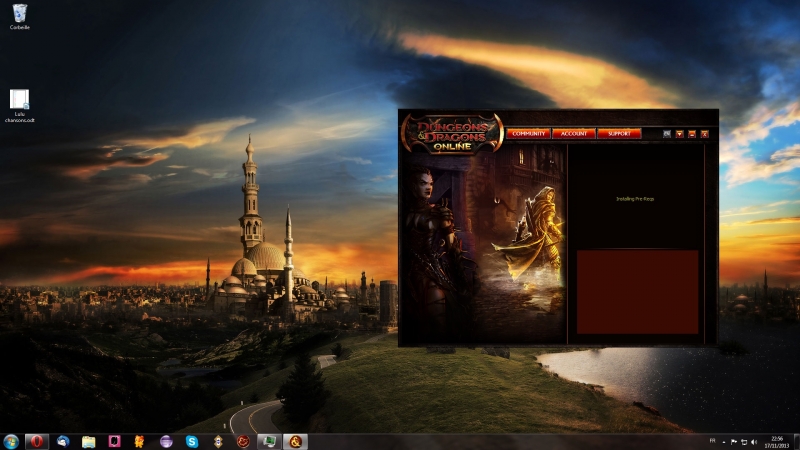The width and height of the screenshot is (800, 450).
Task: Click the Dungeons & Dragons Online logo
Action: [x=453, y=134]
